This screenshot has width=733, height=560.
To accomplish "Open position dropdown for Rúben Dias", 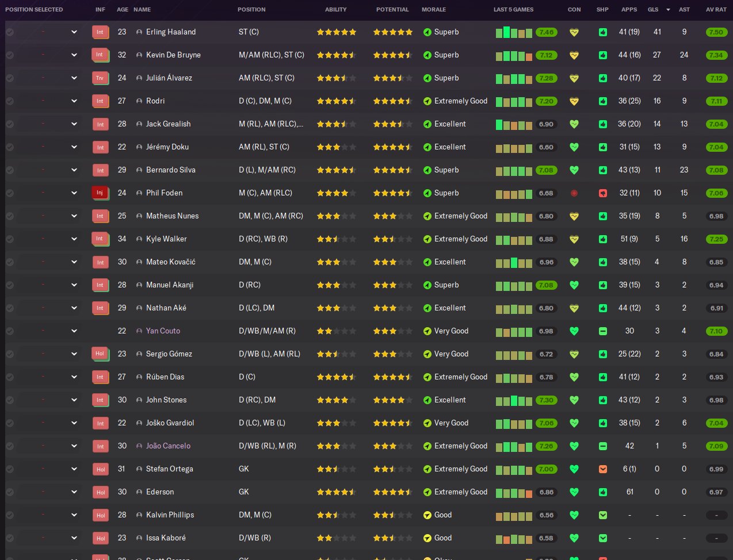I will [74, 377].
